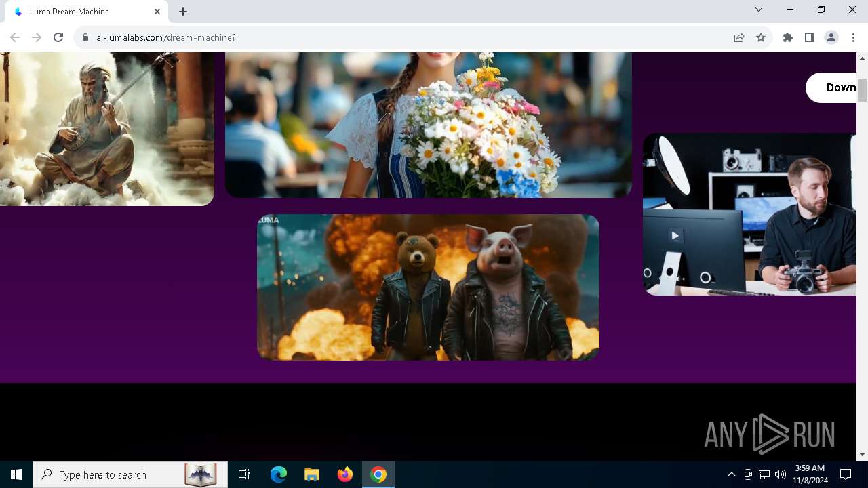The height and width of the screenshot is (488, 868).
Task: Open the notification center icon
Action: [x=846, y=474]
